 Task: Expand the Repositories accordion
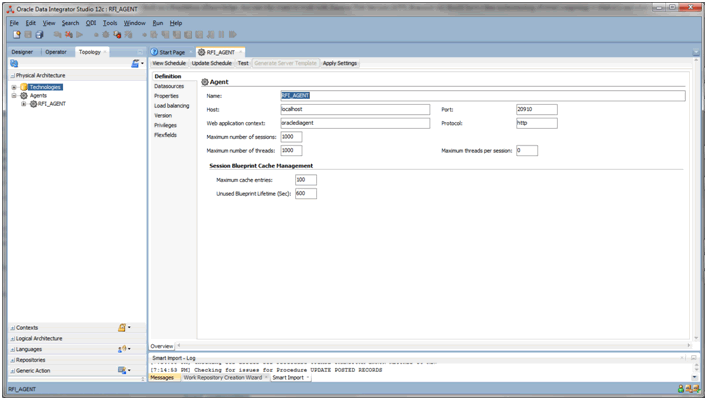(13, 360)
